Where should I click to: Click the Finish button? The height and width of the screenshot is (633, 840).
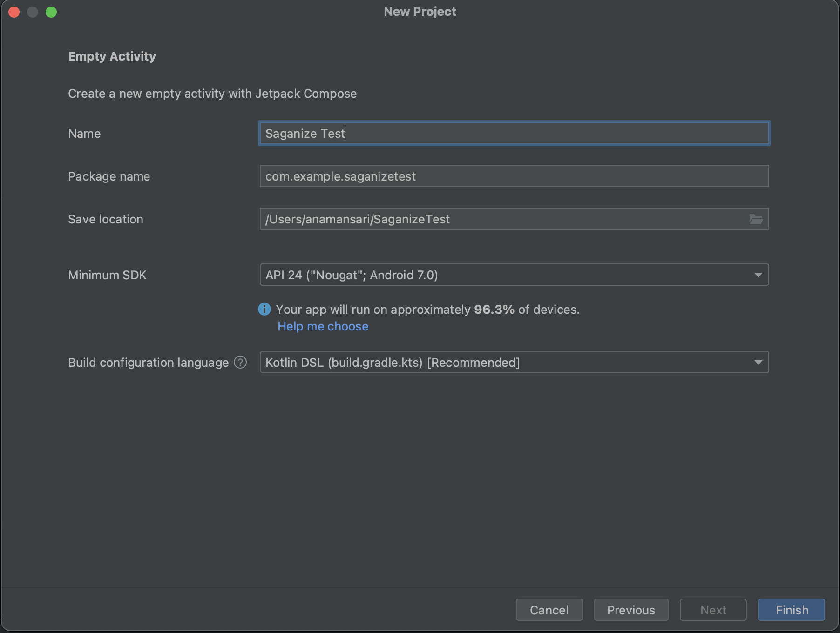[792, 610]
